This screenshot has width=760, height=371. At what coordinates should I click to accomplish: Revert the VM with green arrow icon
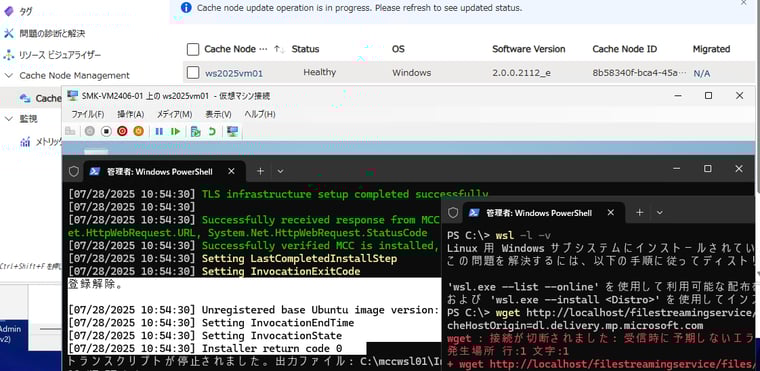click(212, 131)
